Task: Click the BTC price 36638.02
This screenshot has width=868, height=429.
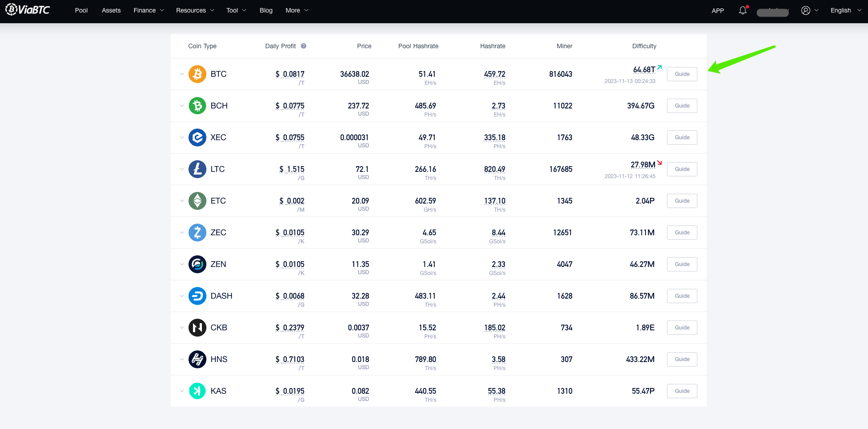Action: point(355,74)
